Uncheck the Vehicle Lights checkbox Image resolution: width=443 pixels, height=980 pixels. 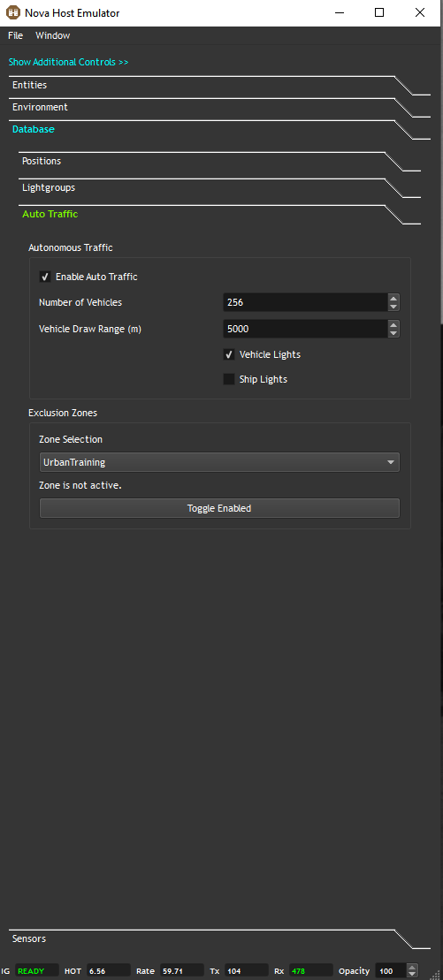point(229,354)
